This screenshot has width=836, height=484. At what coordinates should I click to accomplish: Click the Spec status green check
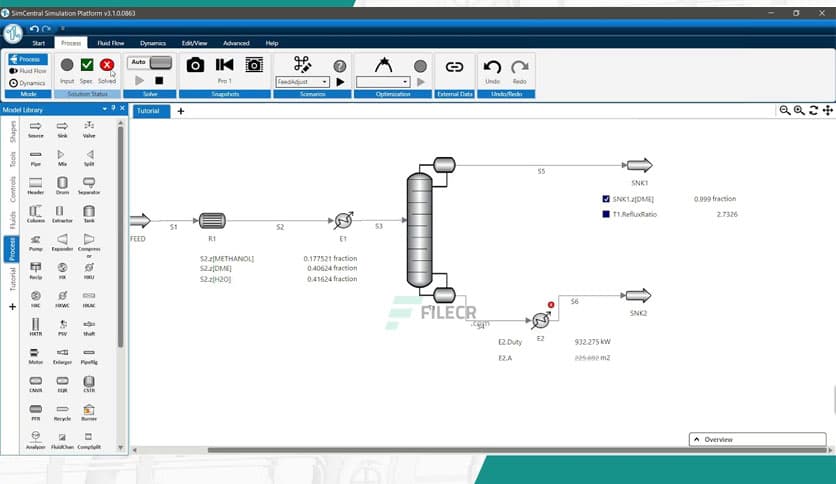click(87, 65)
